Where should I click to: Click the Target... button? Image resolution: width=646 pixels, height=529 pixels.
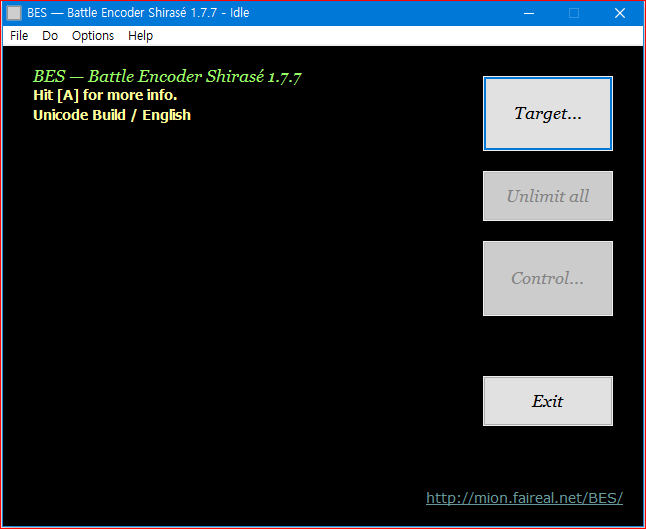(548, 113)
